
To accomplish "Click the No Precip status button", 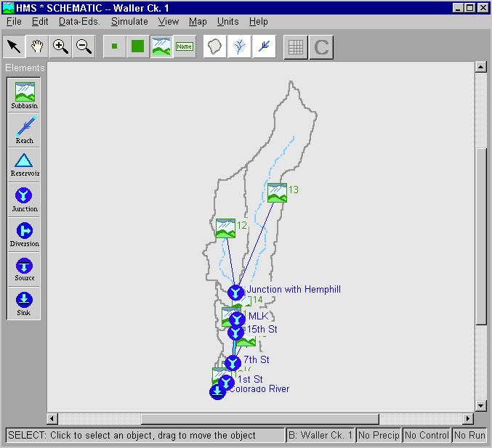I will coord(378,436).
